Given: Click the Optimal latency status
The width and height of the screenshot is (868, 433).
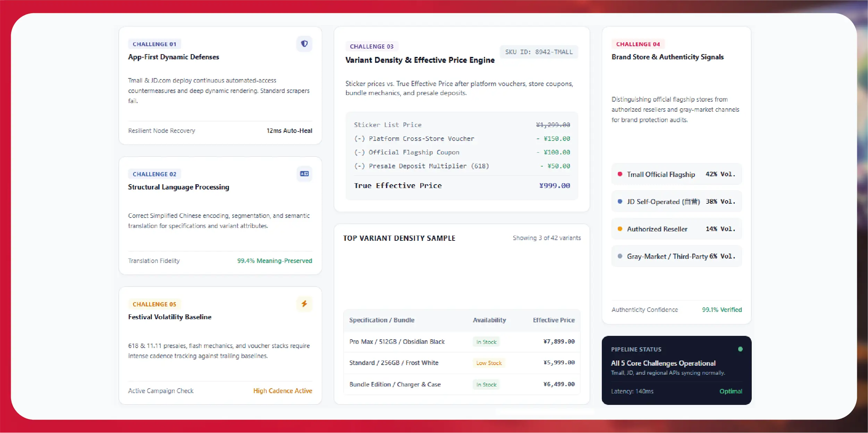Looking at the screenshot, I should click(x=731, y=391).
